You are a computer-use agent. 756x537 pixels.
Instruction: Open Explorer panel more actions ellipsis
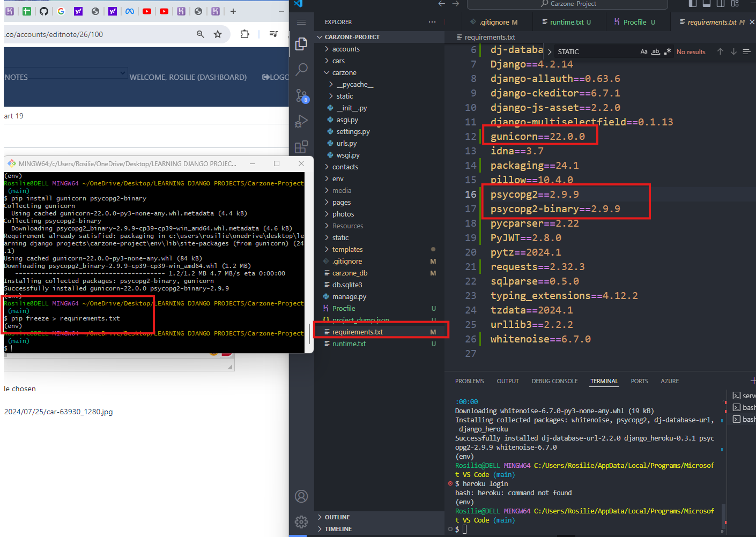[432, 22]
